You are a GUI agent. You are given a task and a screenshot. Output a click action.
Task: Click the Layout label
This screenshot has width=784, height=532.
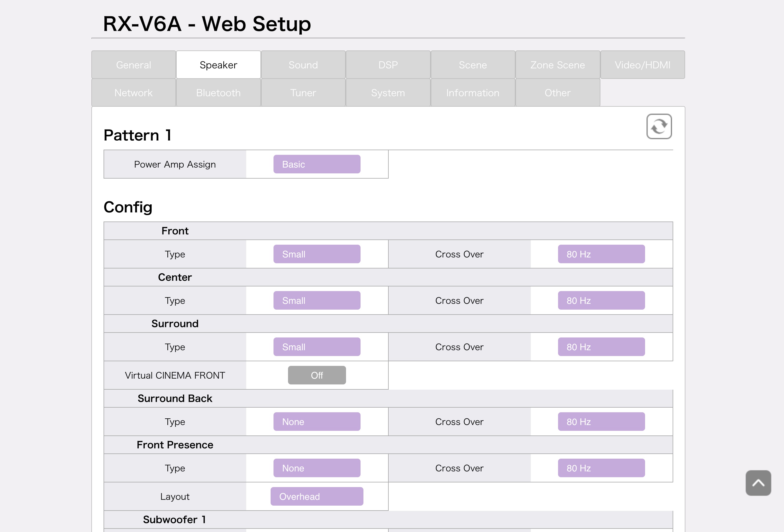[175, 497]
